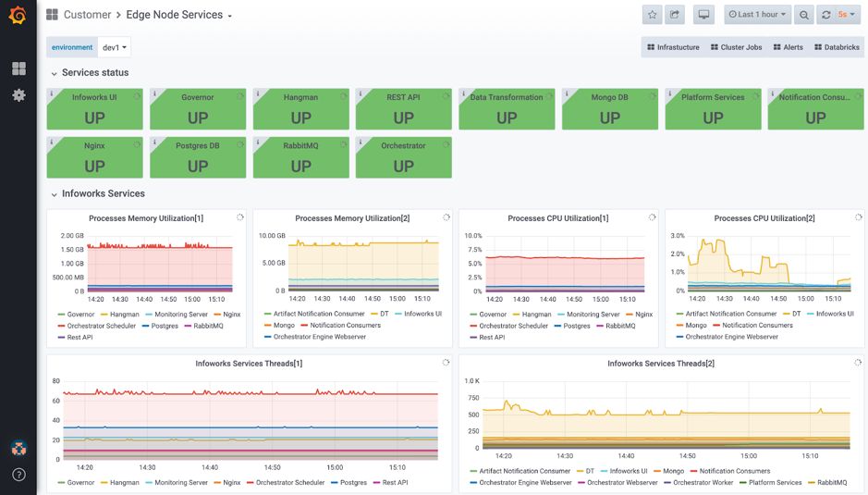Open the Databricks dashboard link

(x=837, y=47)
